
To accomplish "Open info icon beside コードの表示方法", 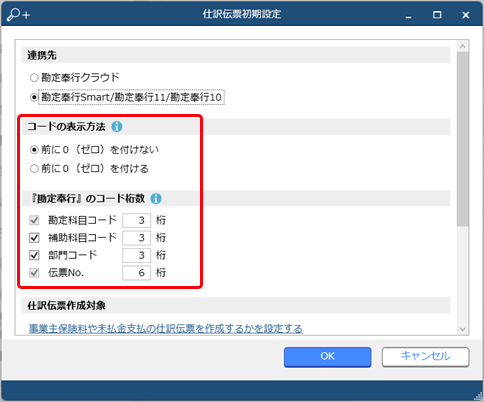I will (117, 127).
